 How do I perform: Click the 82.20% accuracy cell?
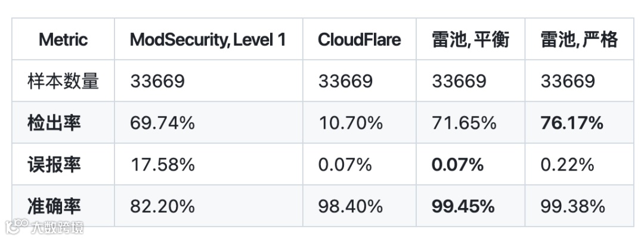(x=162, y=206)
